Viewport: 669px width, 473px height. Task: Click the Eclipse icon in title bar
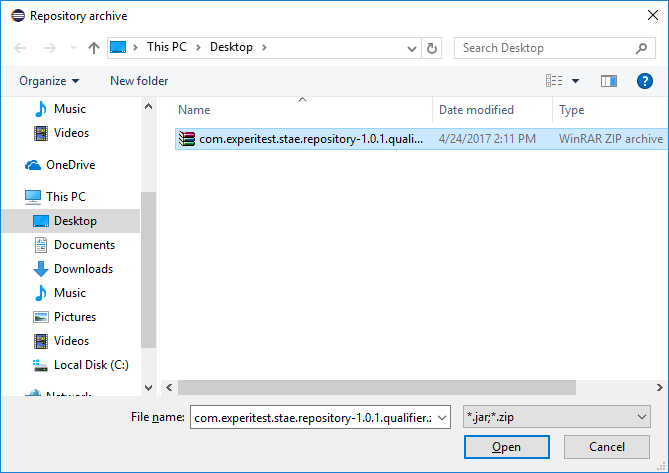[x=18, y=16]
